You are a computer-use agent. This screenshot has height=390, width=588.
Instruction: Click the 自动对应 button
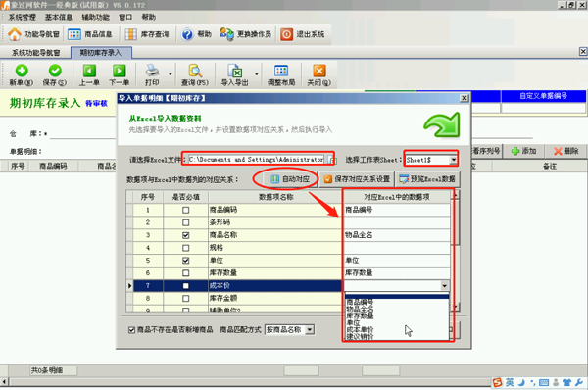click(x=290, y=179)
